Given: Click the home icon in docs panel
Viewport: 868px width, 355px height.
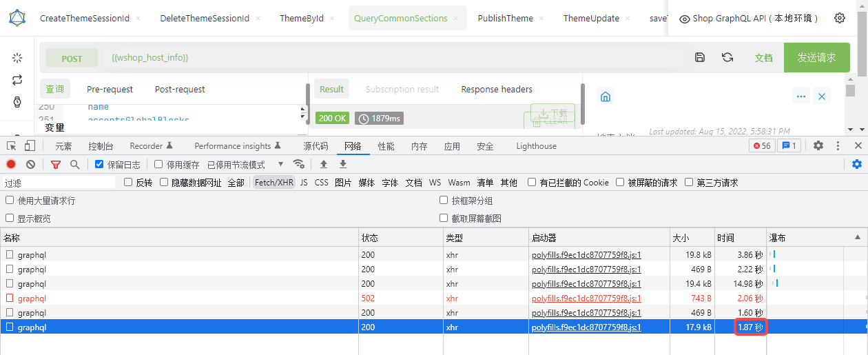Looking at the screenshot, I should pyautogui.click(x=606, y=97).
